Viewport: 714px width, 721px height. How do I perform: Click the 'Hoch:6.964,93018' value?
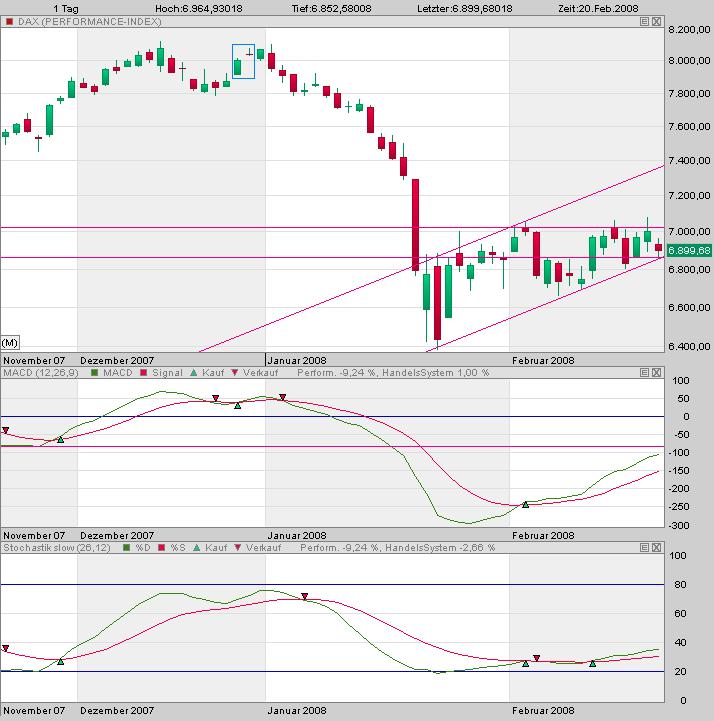tap(199, 8)
